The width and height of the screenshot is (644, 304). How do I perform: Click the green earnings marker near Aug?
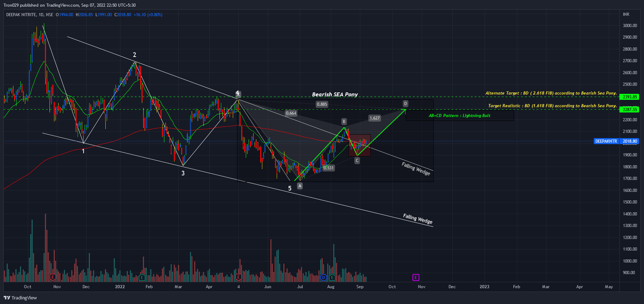pos(332,278)
